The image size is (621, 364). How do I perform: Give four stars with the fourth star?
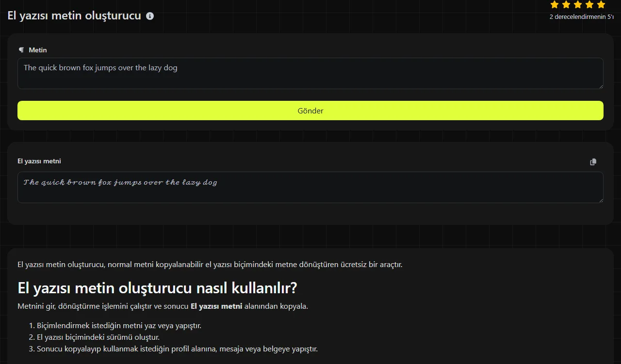click(589, 5)
